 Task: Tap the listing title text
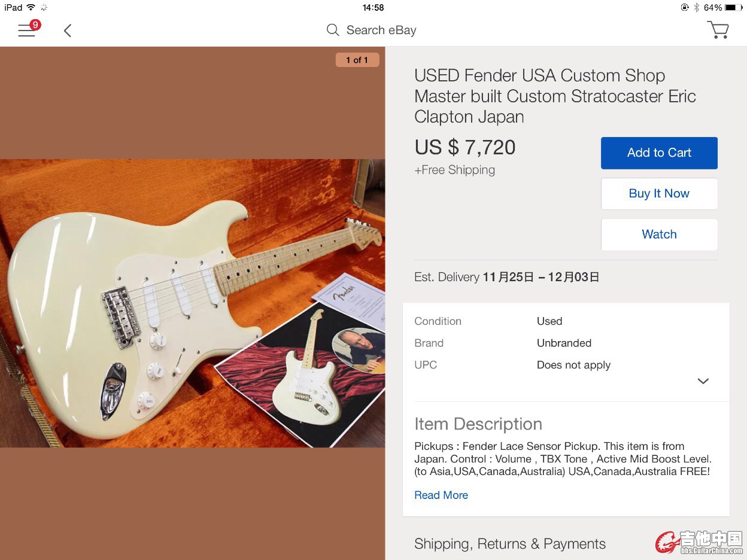click(555, 96)
